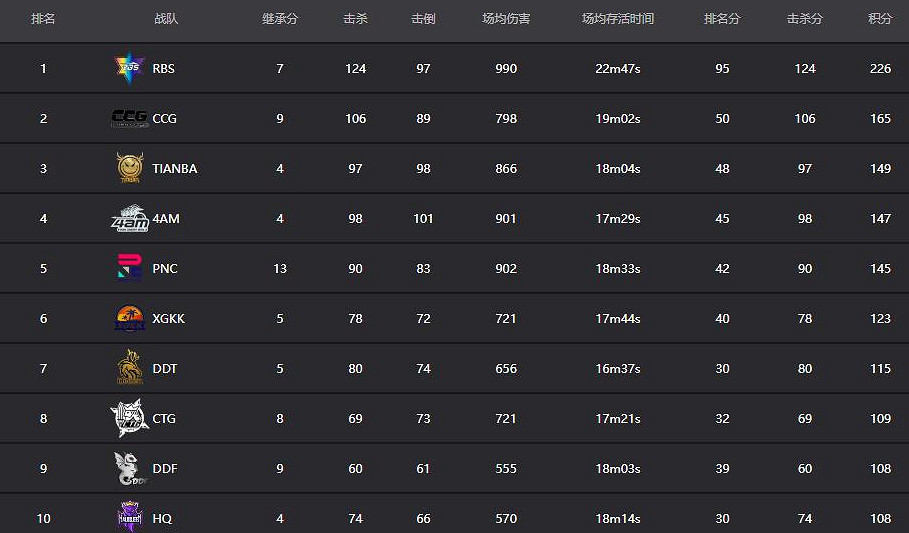Click the XGKK team logo
This screenshot has height=533, width=909.
tap(129, 318)
